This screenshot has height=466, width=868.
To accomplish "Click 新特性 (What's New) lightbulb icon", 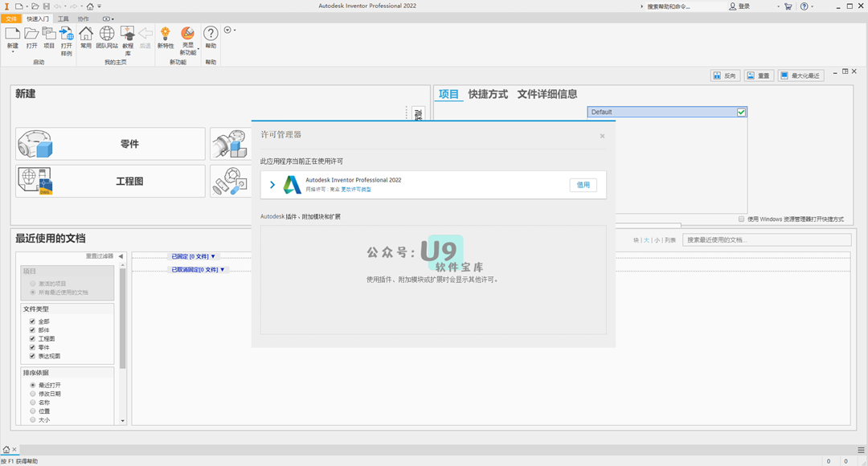I will (x=165, y=34).
